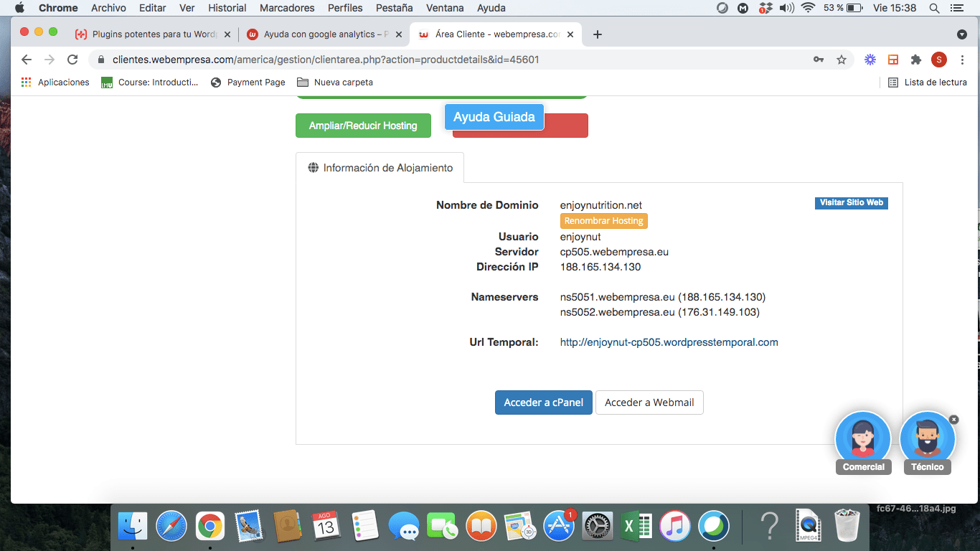Open the purple starburst extension icon
Image resolution: width=980 pixels, height=551 pixels.
tap(870, 60)
